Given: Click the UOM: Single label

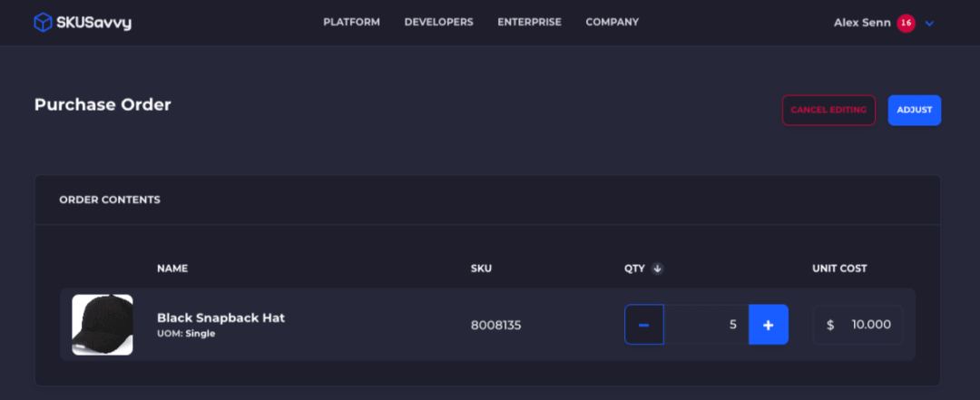Looking at the screenshot, I should tap(186, 334).
